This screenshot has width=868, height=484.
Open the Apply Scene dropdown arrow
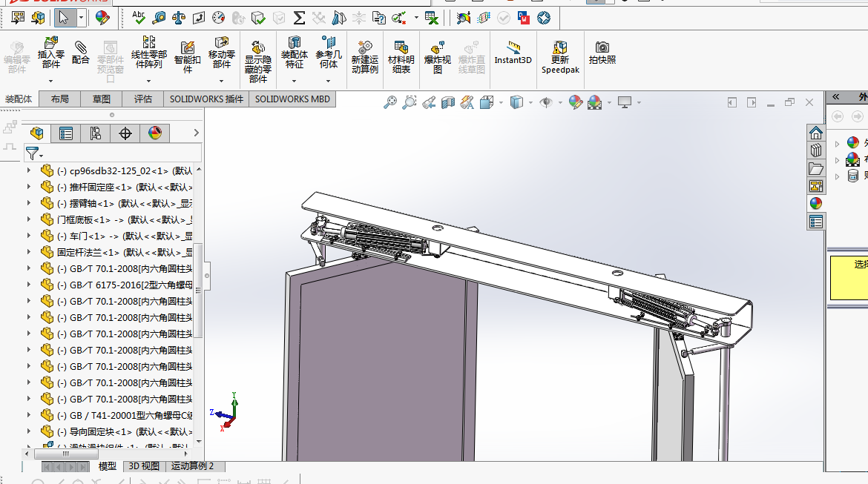[x=610, y=102]
